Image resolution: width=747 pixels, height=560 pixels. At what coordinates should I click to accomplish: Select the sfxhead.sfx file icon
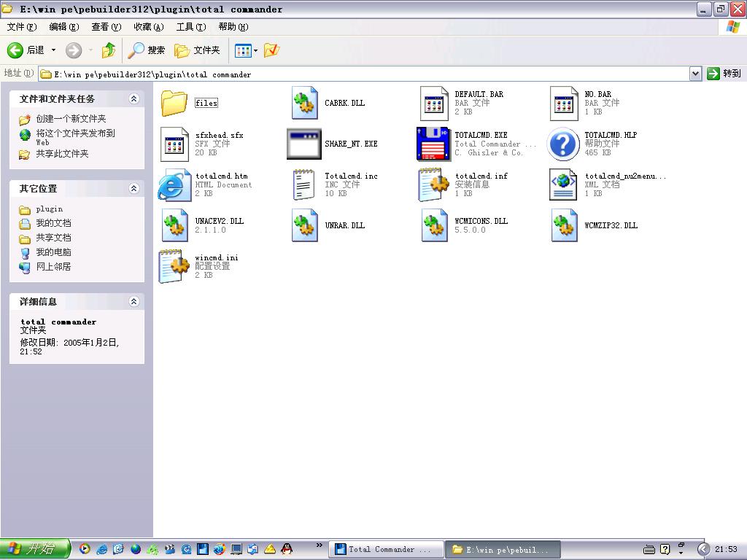click(174, 144)
